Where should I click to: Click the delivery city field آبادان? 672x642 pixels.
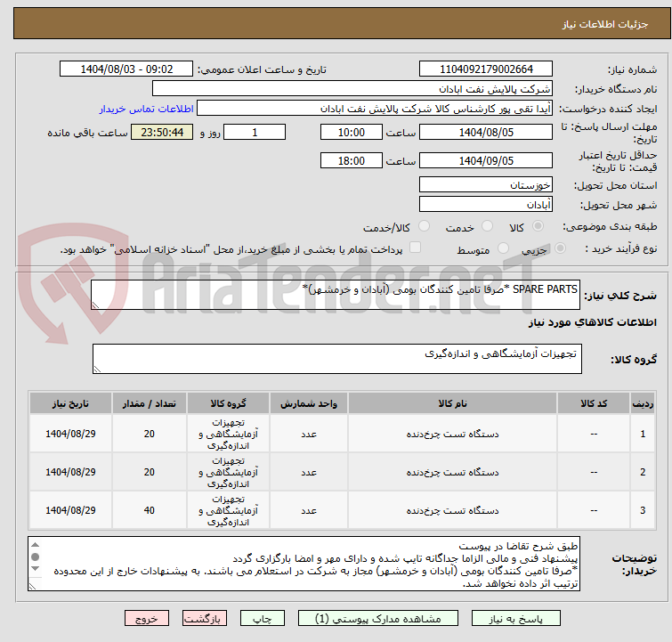click(x=486, y=204)
